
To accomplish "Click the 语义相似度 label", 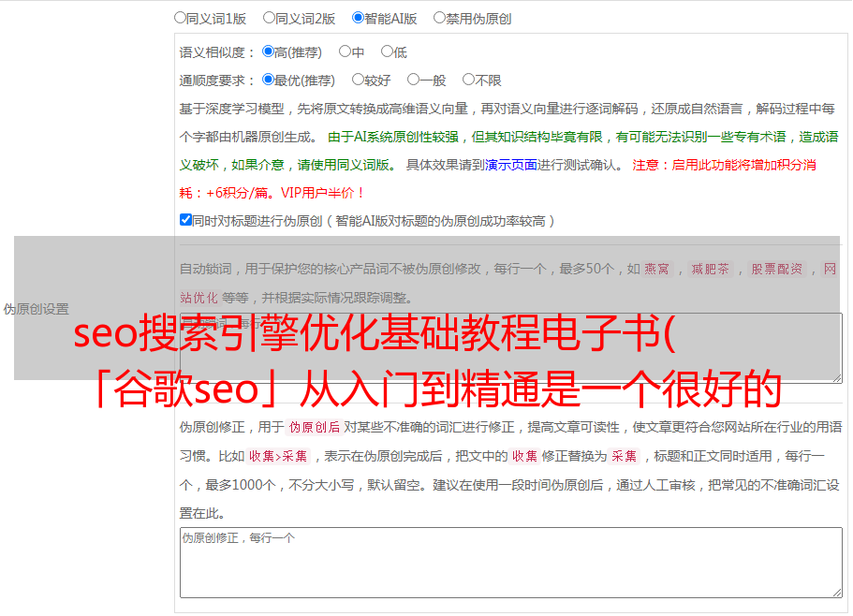I will click(x=216, y=52).
